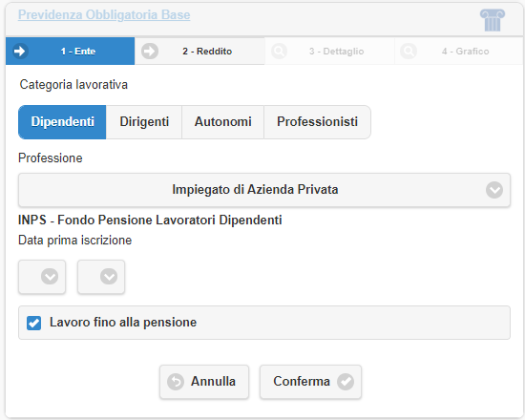Toggle Lavoro fino alla pensione checkbox
This screenshot has width=525, height=420.
(33, 323)
